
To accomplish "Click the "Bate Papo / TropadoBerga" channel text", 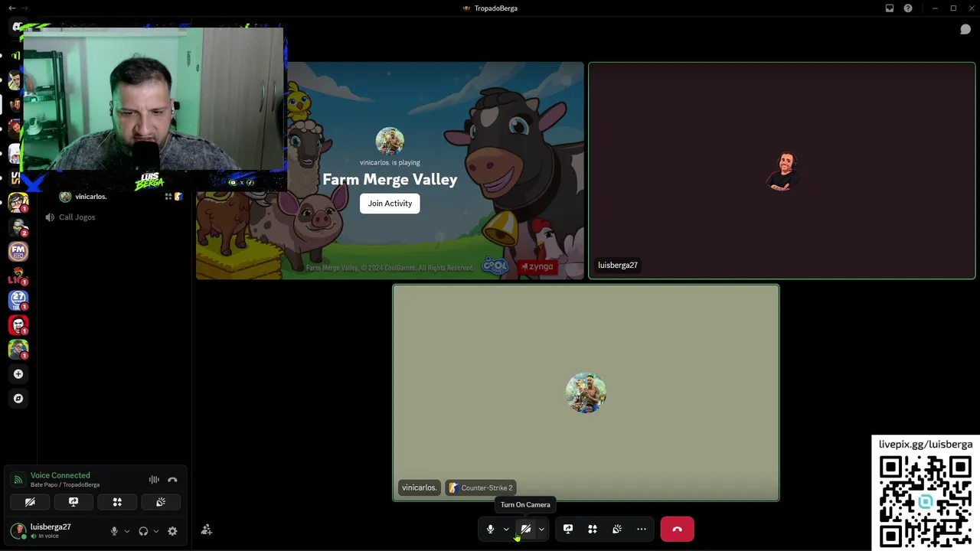I will tap(65, 485).
